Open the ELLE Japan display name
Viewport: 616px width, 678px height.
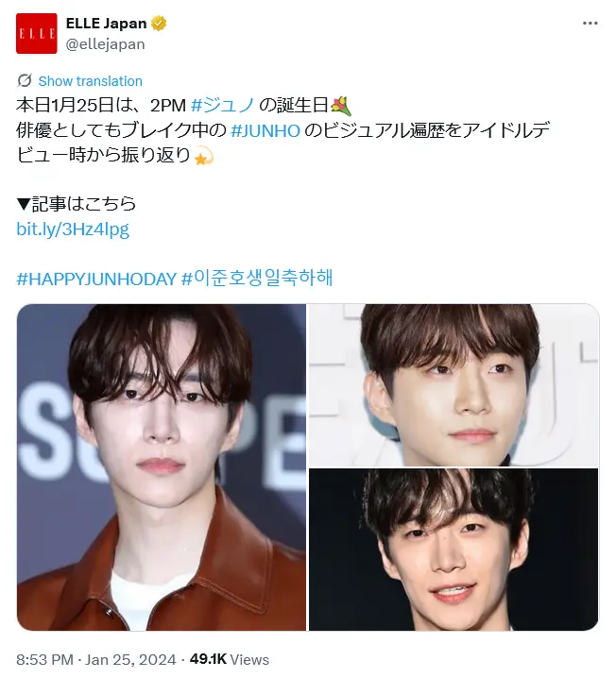tap(106, 24)
